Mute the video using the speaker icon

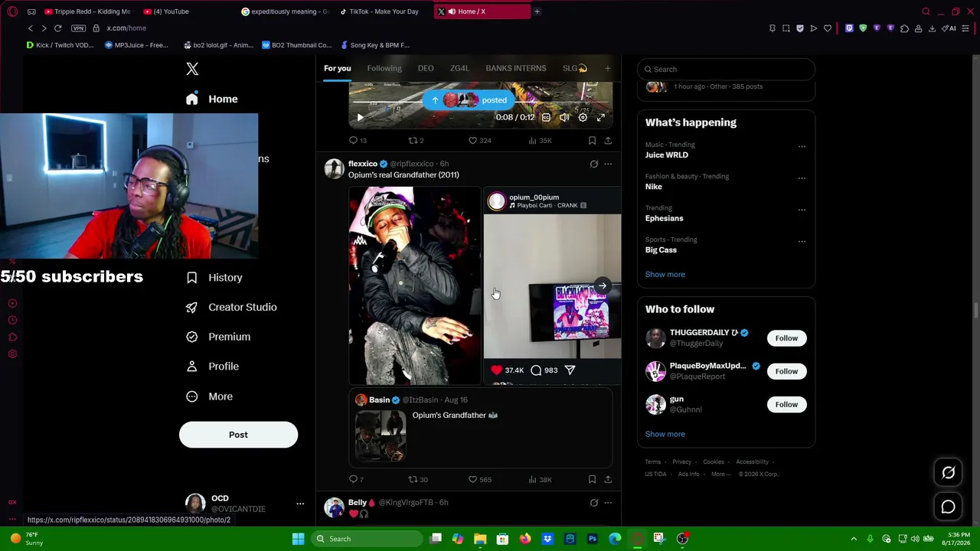564,117
